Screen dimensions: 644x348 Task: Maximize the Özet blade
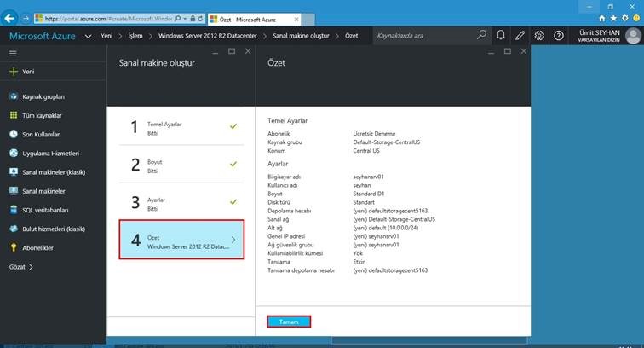pyautogui.click(x=507, y=51)
